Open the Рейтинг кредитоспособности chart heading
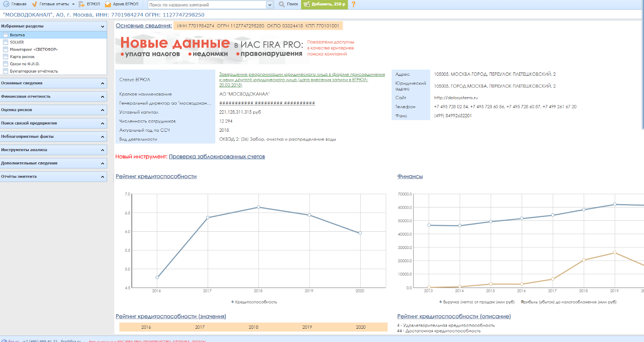 156,176
